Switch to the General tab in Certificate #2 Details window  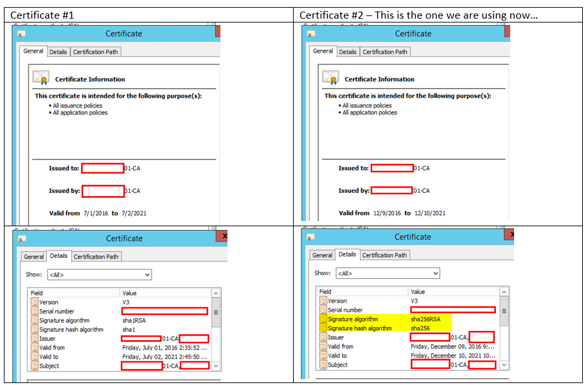(x=322, y=255)
